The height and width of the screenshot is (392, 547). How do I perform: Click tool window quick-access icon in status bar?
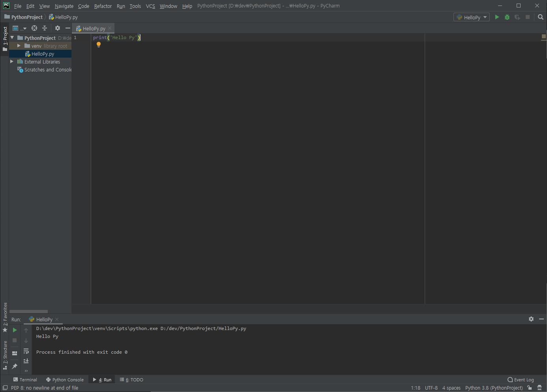click(5, 388)
